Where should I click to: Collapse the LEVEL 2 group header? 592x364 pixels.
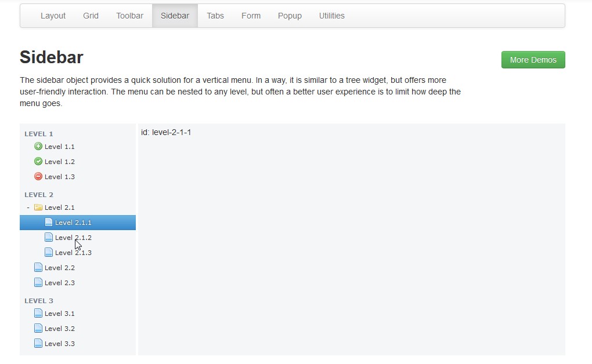coord(39,195)
